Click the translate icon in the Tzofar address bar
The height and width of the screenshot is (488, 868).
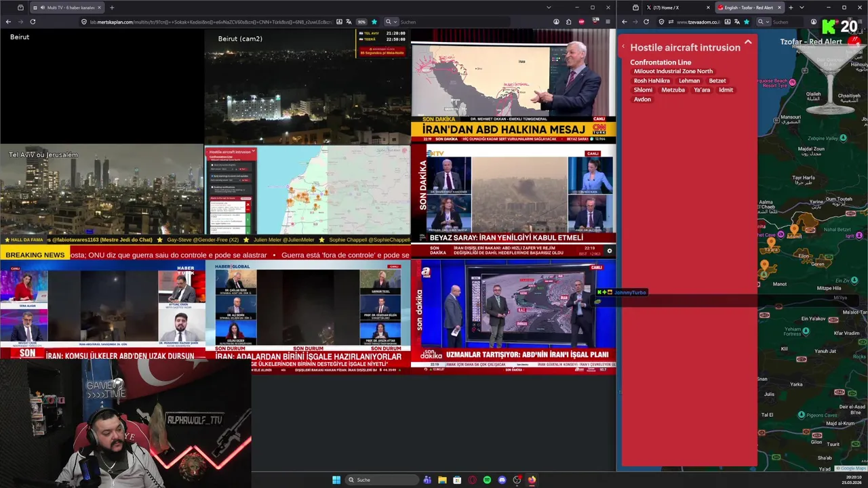[736, 22]
